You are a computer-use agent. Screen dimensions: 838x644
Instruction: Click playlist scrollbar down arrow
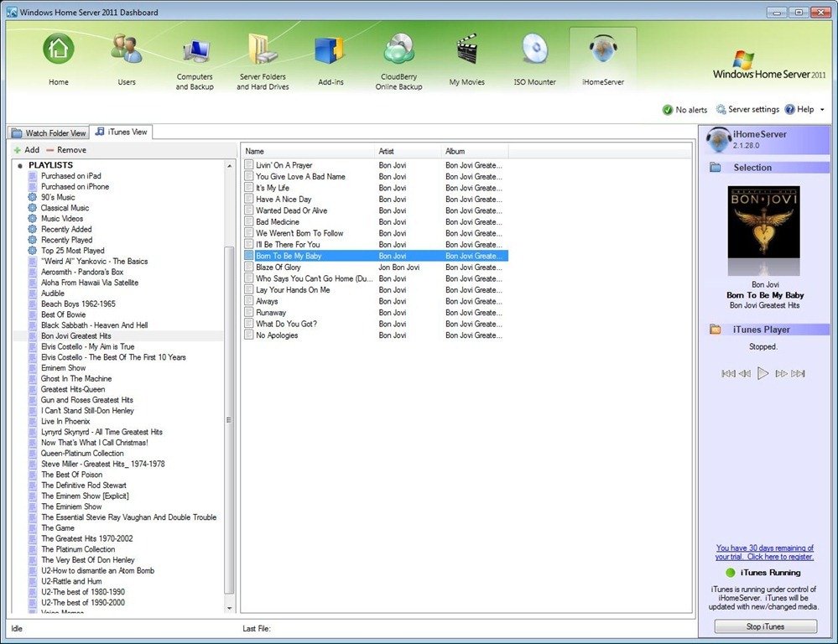[229, 608]
